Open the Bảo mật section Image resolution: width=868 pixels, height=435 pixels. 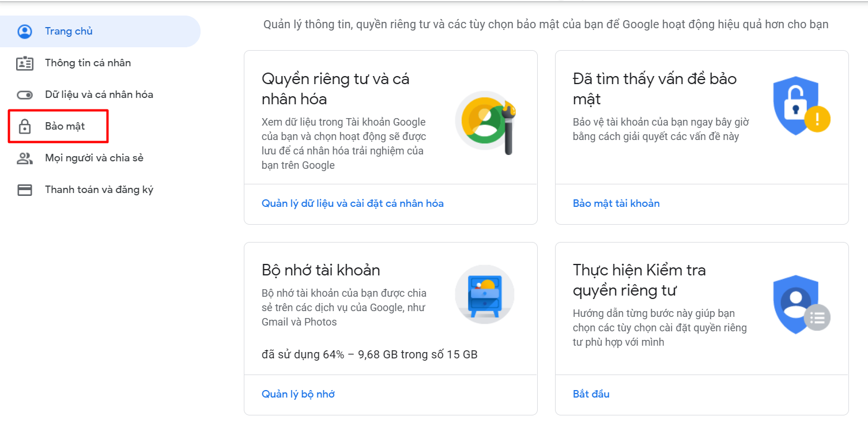point(65,126)
